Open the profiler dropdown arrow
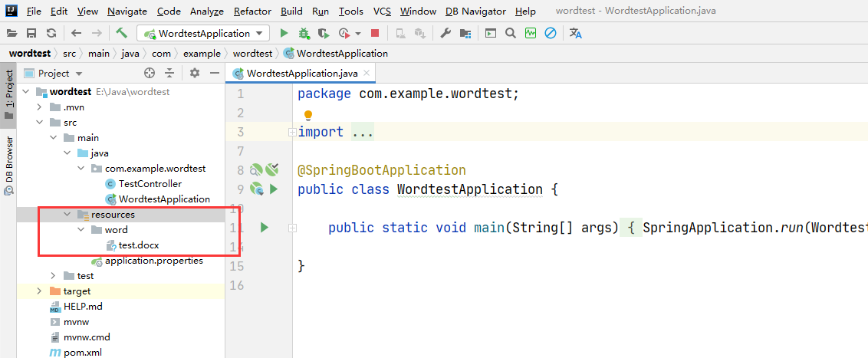This screenshot has width=868, height=358. (x=358, y=33)
